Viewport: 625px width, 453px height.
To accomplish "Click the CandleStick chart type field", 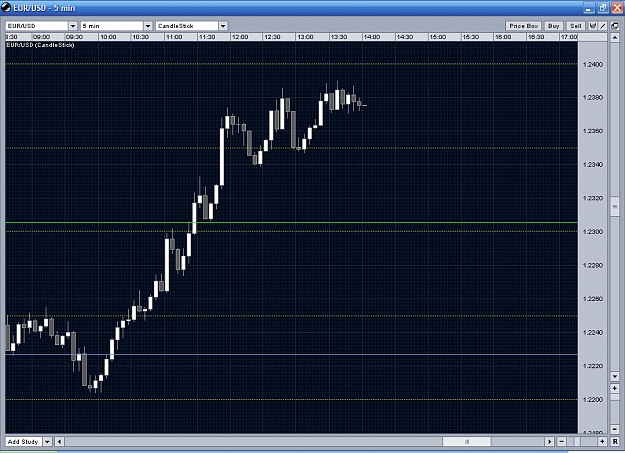I will coord(187,26).
